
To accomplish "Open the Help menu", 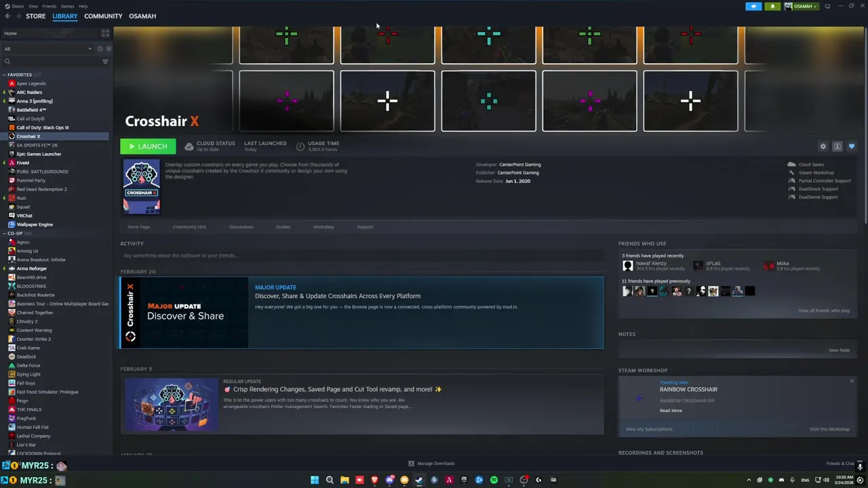I will pyautogui.click(x=83, y=6).
